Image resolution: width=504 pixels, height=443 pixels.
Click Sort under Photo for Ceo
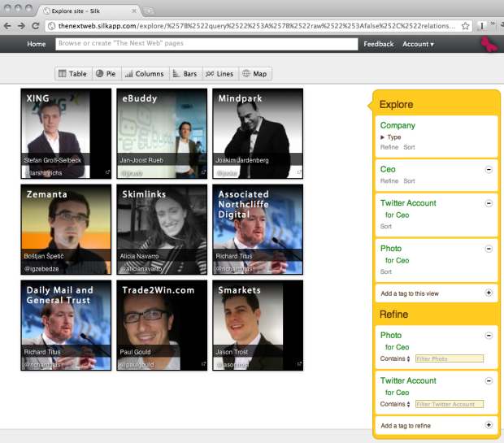(x=386, y=271)
